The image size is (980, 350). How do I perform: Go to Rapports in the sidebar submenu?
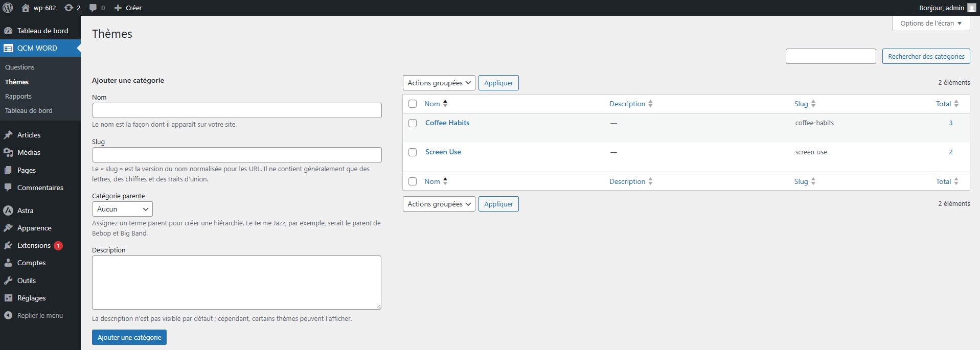pyautogui.click(x=18, y=97)
